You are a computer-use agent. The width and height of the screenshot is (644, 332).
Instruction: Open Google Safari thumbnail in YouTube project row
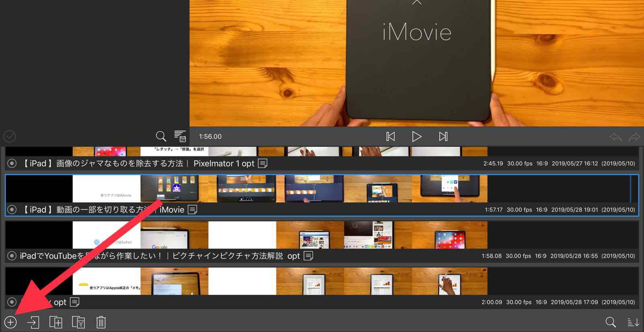tap(174, 235)
